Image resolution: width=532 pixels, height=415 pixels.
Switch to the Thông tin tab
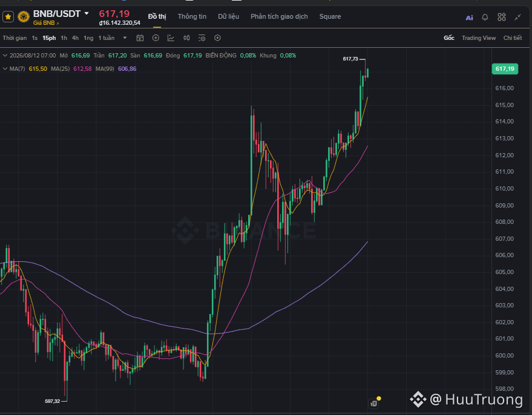coord(192,16)
